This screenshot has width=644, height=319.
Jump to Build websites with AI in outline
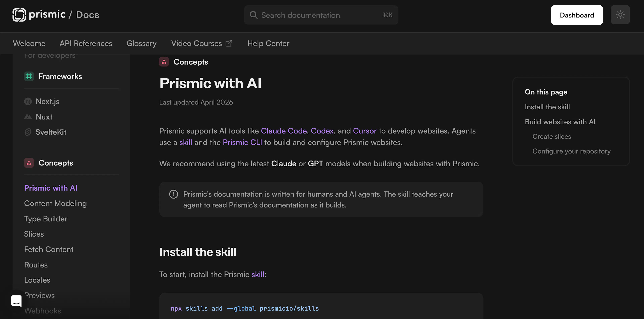[x=560, y=122]
